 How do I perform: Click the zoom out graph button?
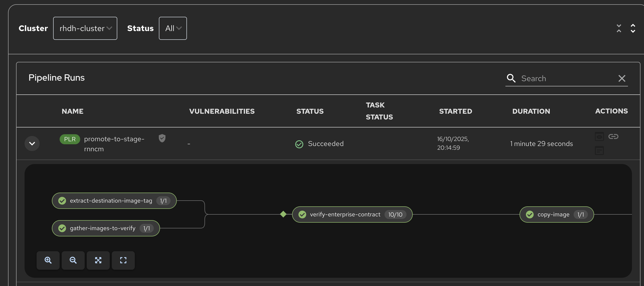point(73,260)
